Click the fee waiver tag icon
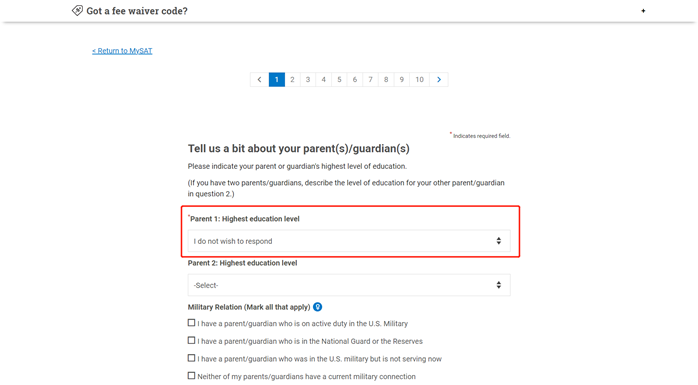Image resolution: width=698 pixels, height=385 pixels. [77, 10]
